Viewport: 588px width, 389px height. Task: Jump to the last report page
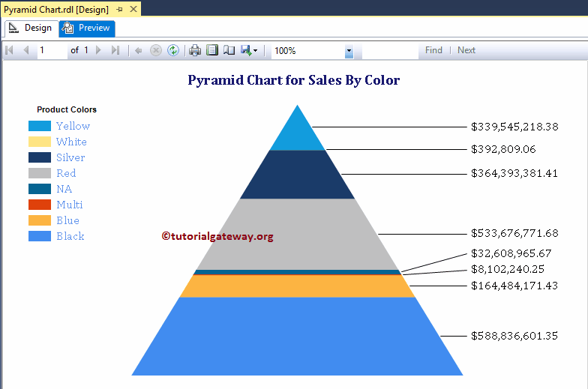pos(115,50)
